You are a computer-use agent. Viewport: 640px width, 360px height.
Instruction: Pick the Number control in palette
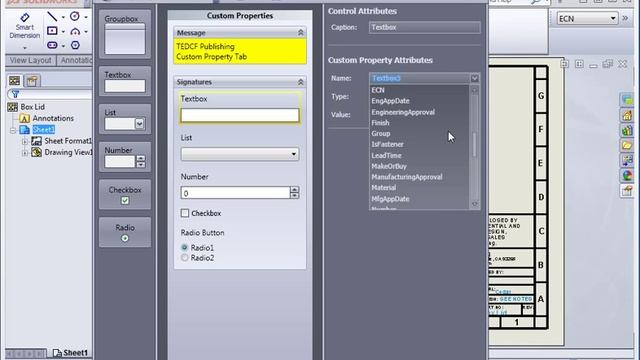click(x=125, y=157)
